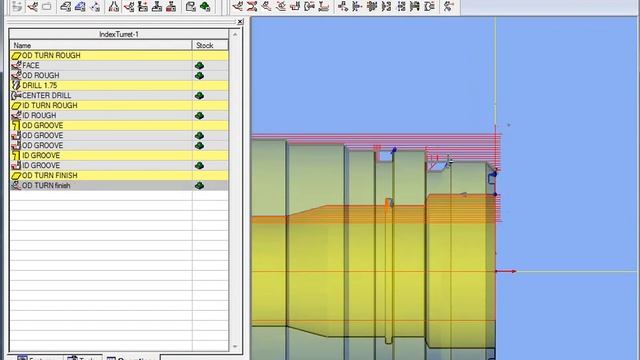640x360 pixels.
Task: Click the red X-axis arrow at part origin
Action: pyautogui.click(x=507, y=271)
